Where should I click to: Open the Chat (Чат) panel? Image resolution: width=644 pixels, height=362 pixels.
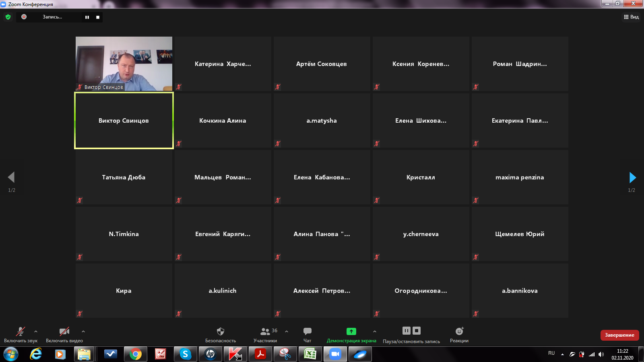[x=307, y=331]
